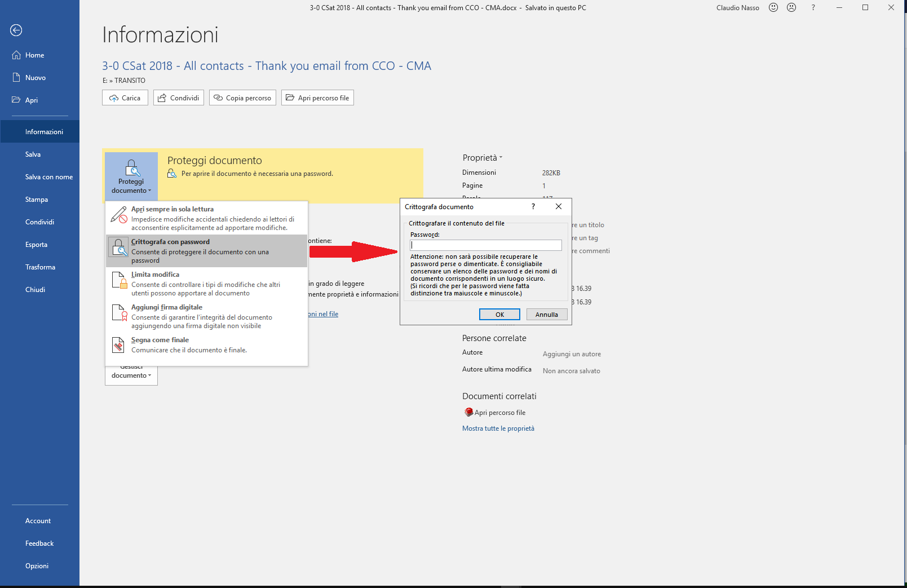The image size is (907, 588).
Task: Maximize the Word window
Action: click(865, 7)
